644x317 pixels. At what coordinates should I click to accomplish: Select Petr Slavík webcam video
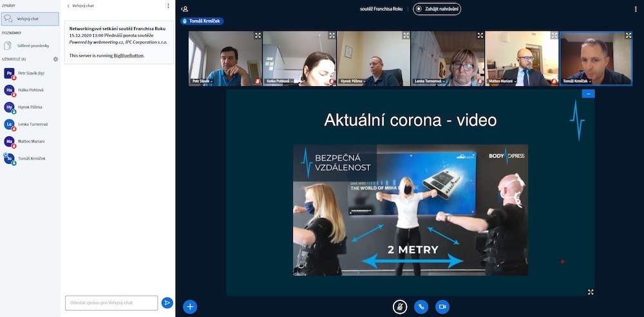pos(225,59)
